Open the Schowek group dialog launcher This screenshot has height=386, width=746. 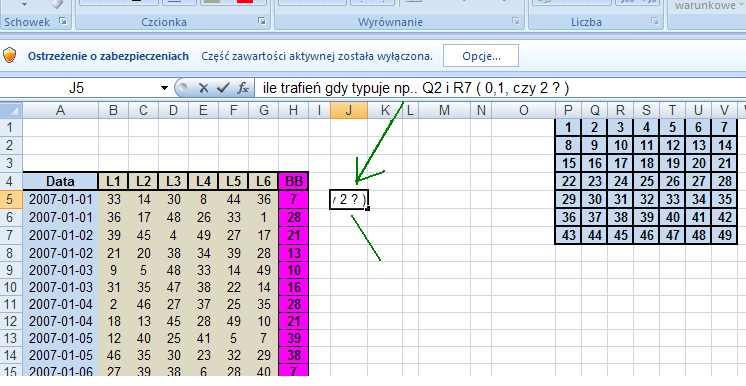click(63, 21)
